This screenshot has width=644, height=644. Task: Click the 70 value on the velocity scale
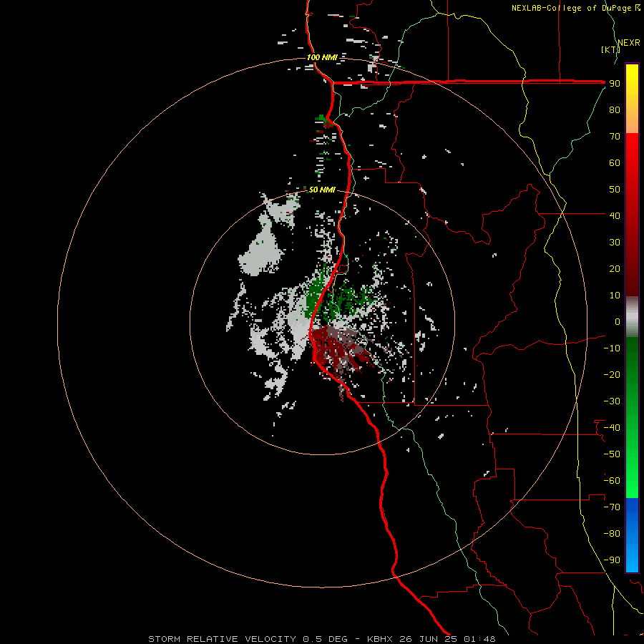click(x=615, y=137)
